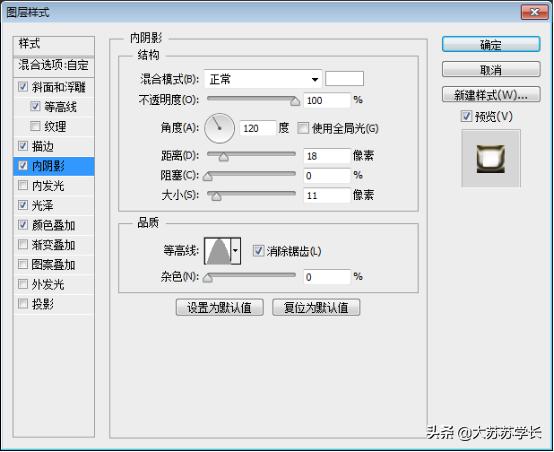Screen dimensions: 554x452
Task: Toggle the 预览 checkbox
Action: pyautogui.click(x=466, y=116)
